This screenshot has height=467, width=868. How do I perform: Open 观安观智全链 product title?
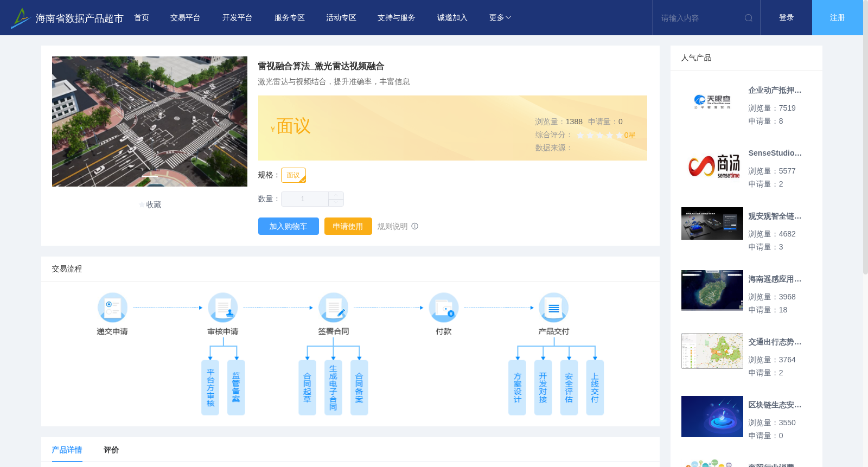point(775,216)
